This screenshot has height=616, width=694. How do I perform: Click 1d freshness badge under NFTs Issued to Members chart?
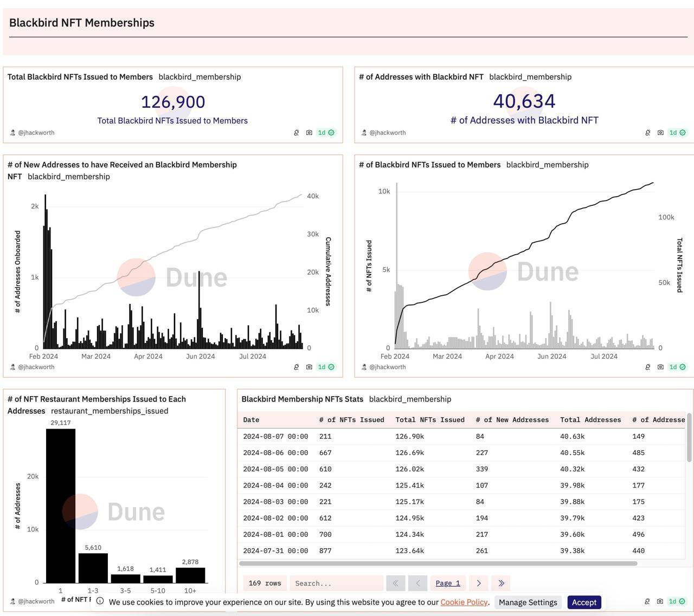pyautogui.click(x=677, y=367)
